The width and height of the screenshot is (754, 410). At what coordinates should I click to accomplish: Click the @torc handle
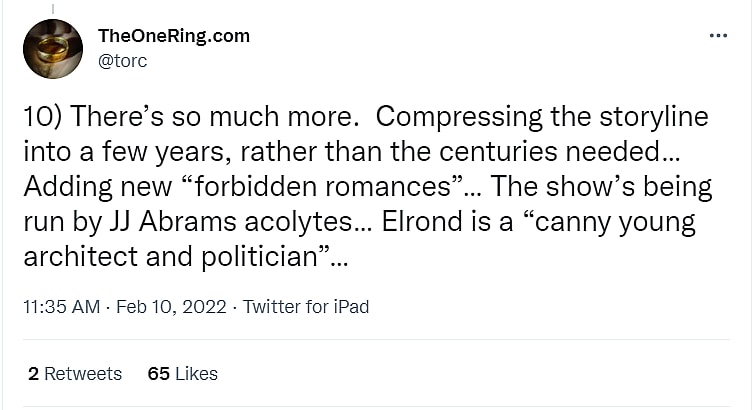124,60
